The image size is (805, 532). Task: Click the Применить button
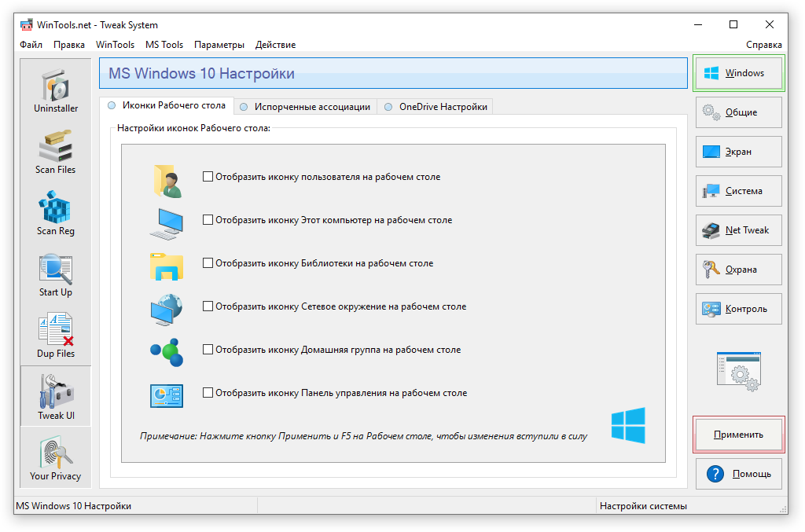(739, 434)
